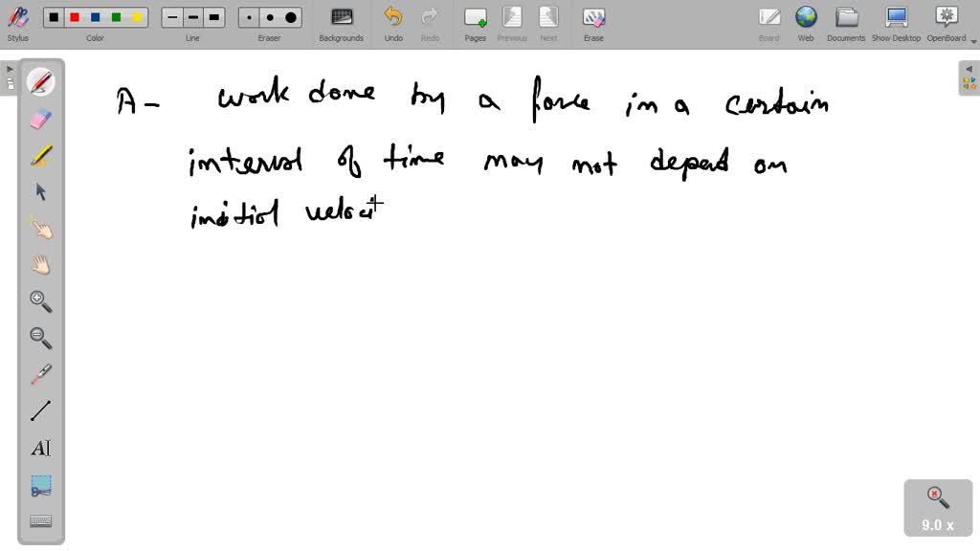This screenshot has width=980, height=551.
Task: Toggle the virtual keyboard
Action: tap(40, 521)
